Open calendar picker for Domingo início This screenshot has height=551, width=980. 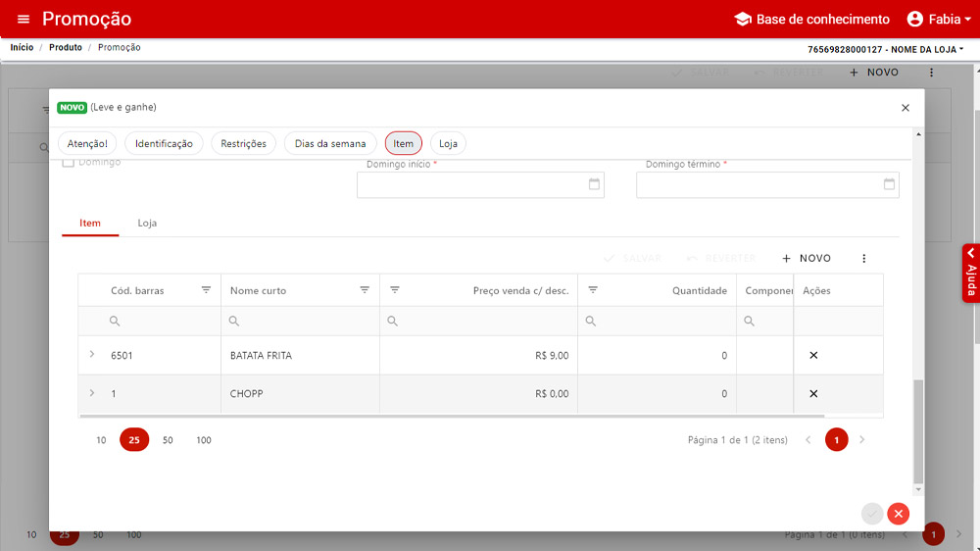pos(594,184)
